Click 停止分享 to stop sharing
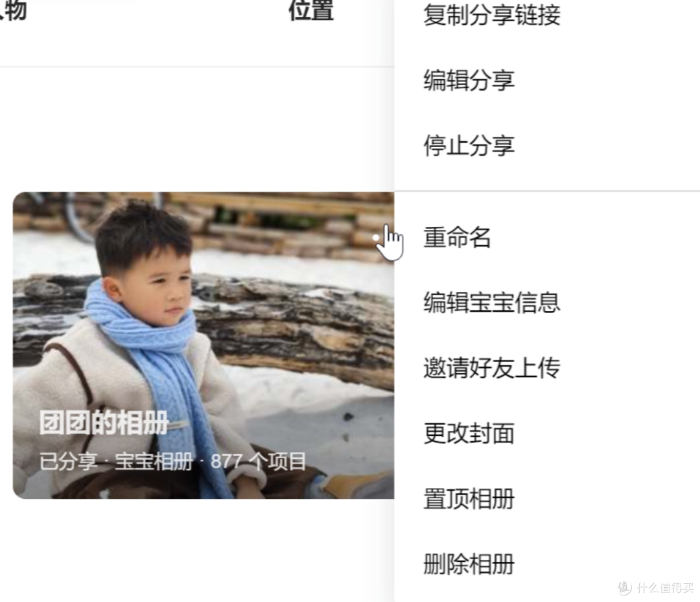The image size is (700, 602). pos(469,146)
